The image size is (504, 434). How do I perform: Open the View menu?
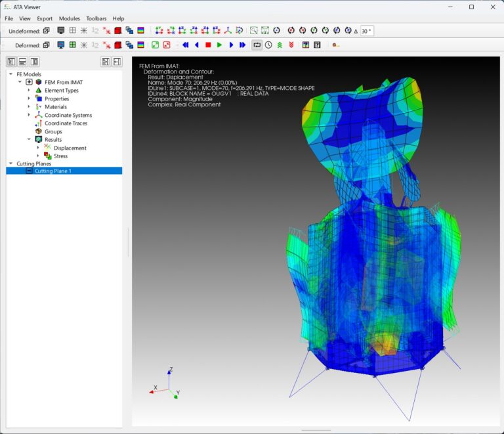(25, 18)
